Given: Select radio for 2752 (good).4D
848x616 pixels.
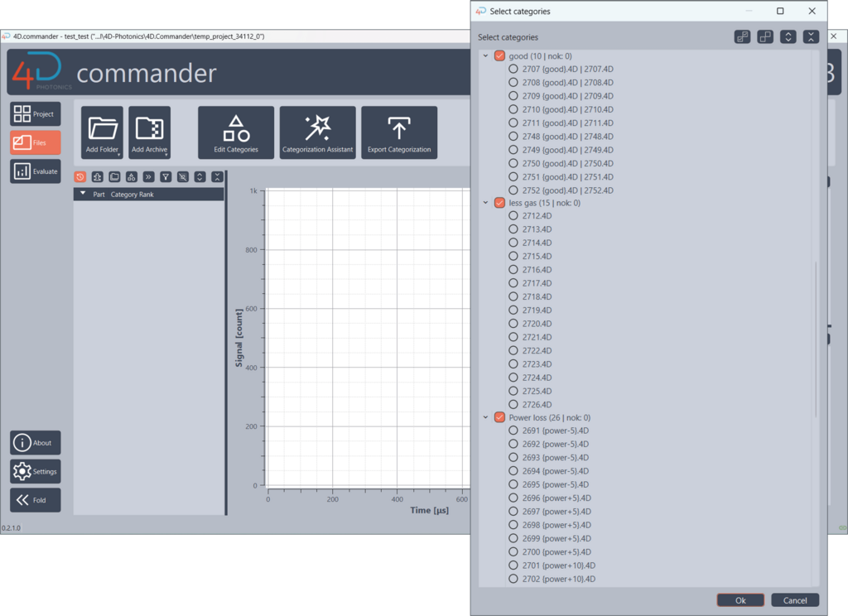Looking at the screenshot, I should point(513,190).
